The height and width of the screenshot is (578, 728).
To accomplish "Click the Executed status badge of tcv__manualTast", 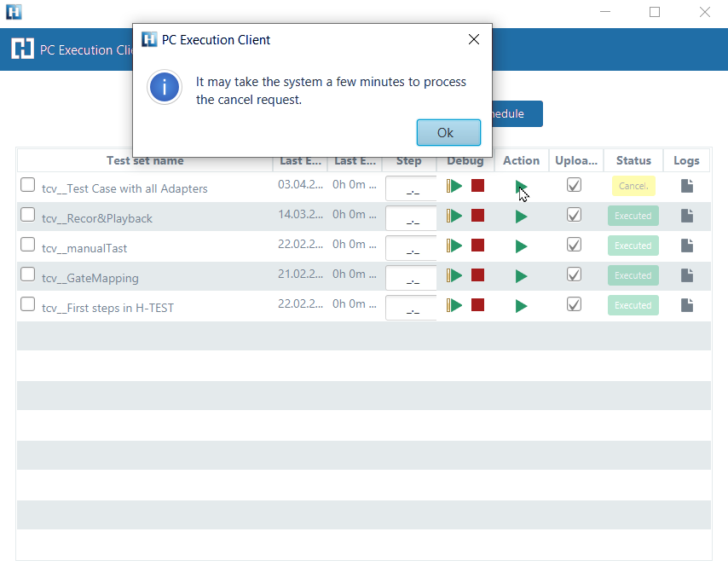I will [633, 246].
